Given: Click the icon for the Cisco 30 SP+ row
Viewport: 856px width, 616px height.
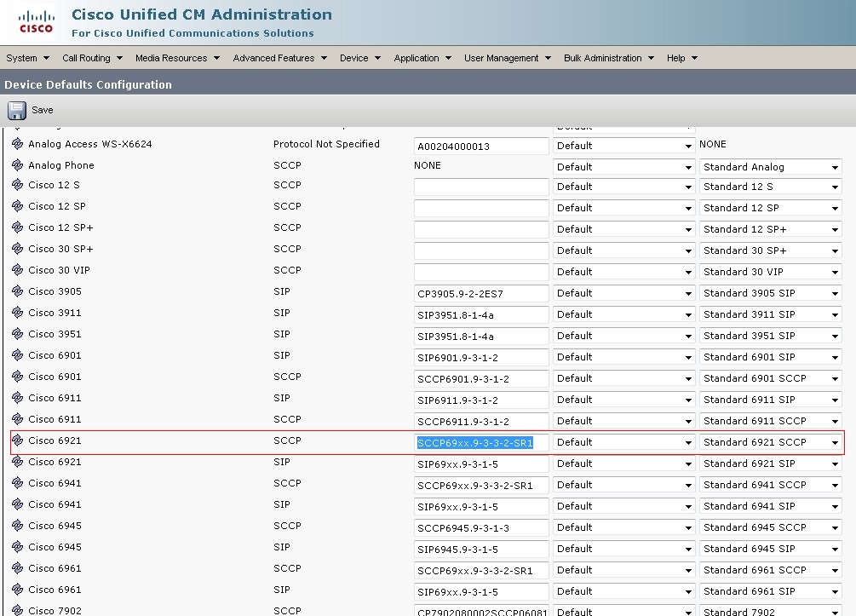Looking at the screenshot, I should tap(18, 249).
